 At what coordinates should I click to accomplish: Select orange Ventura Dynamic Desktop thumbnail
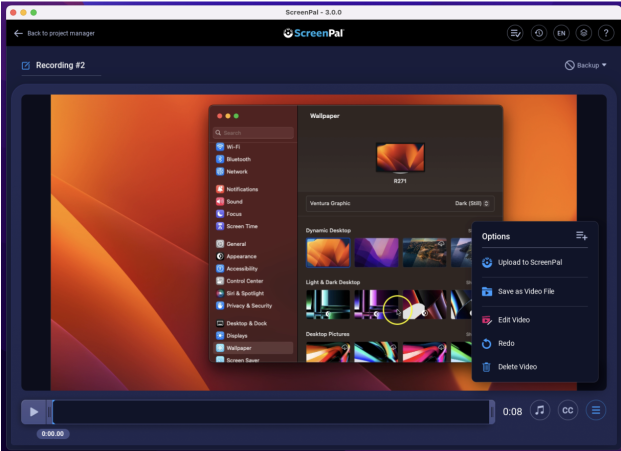point(328,252)
